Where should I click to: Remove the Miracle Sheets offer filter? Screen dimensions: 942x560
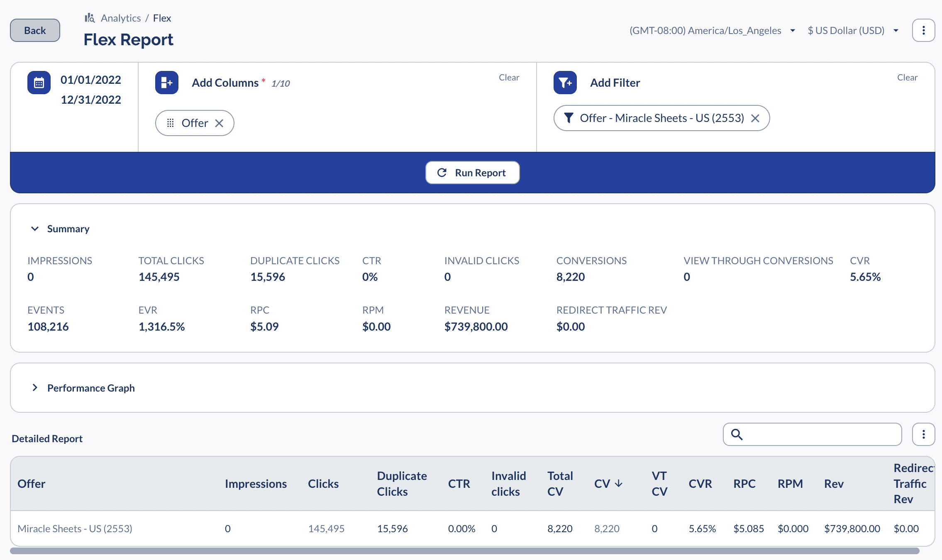755,118
